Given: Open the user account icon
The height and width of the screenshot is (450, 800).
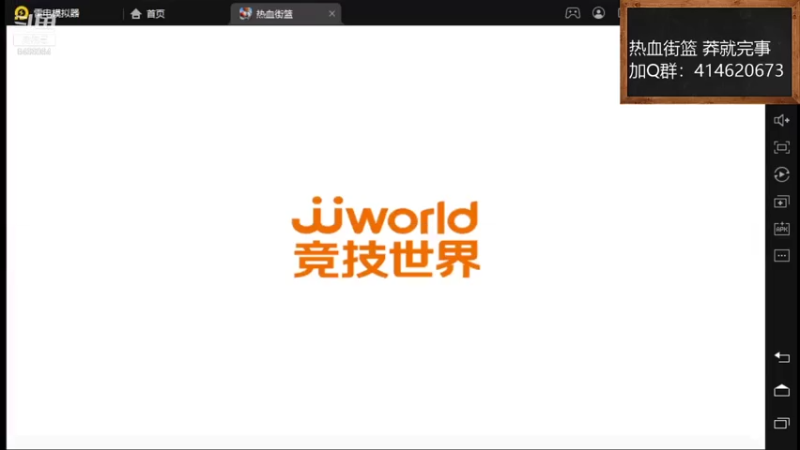Looking at the screenshot, I should coord(598,13).
